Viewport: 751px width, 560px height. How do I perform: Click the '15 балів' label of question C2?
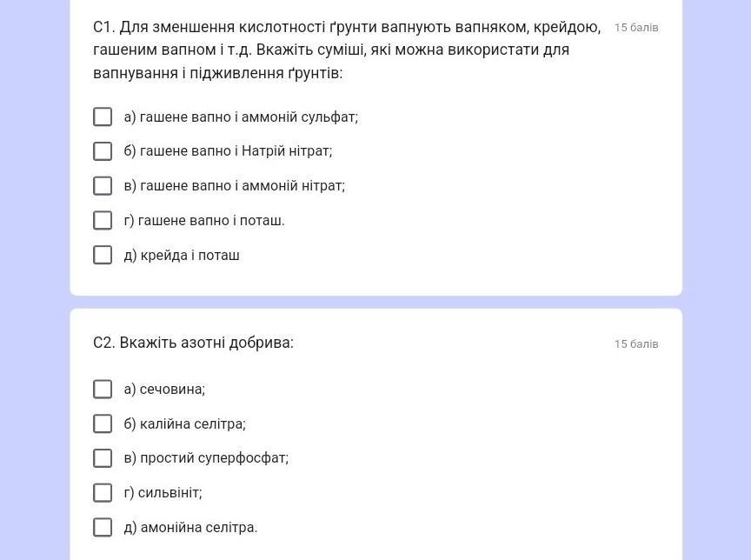click(636, 344)
